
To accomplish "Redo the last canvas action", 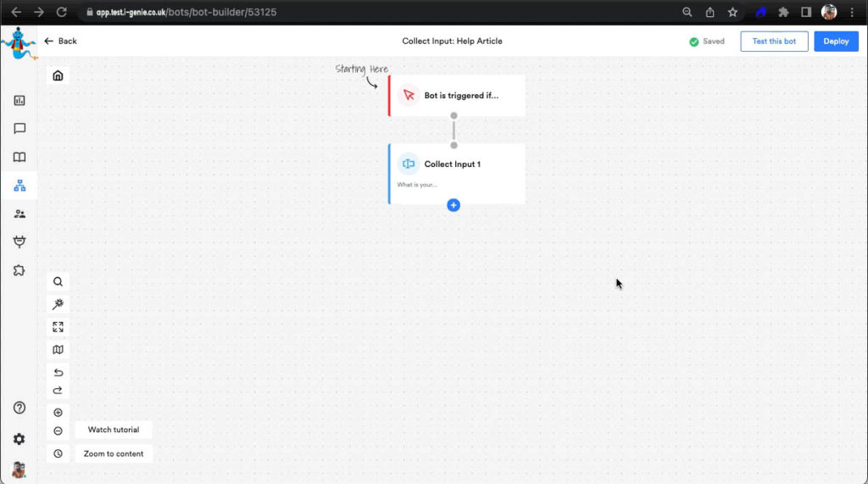I will pyautogui.click(x=58, y=391).
